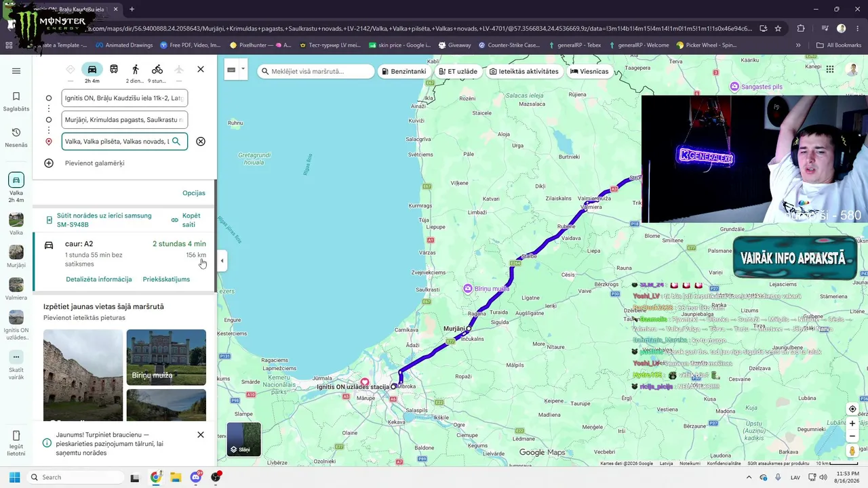868x488 pixels.
Task: Open Chrome's three-dot menu
Action: tap(856, 28)
